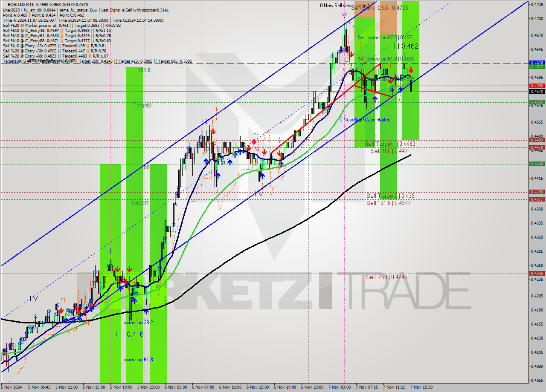Click the red 0.4470 price tag
This screenshot has width=546, height=392.
[536, 147]
